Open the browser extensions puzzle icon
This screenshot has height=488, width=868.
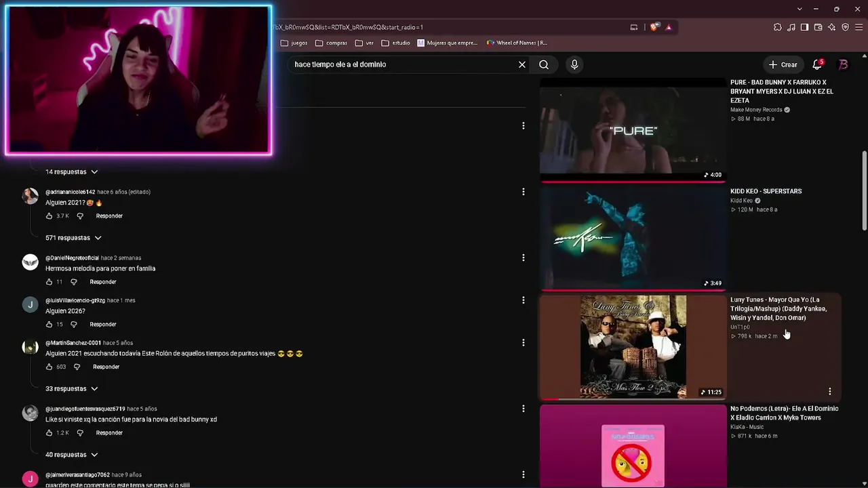[x=778, y=27]
